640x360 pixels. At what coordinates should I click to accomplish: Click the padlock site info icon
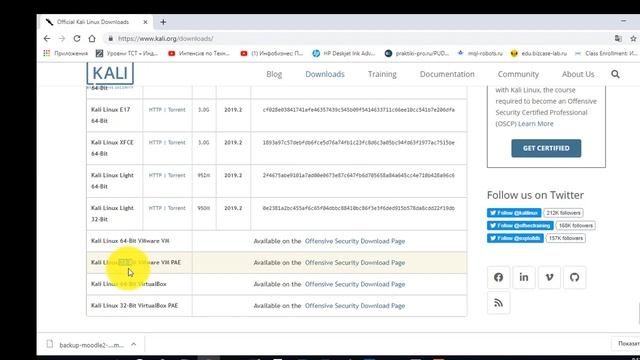[110, 38]
